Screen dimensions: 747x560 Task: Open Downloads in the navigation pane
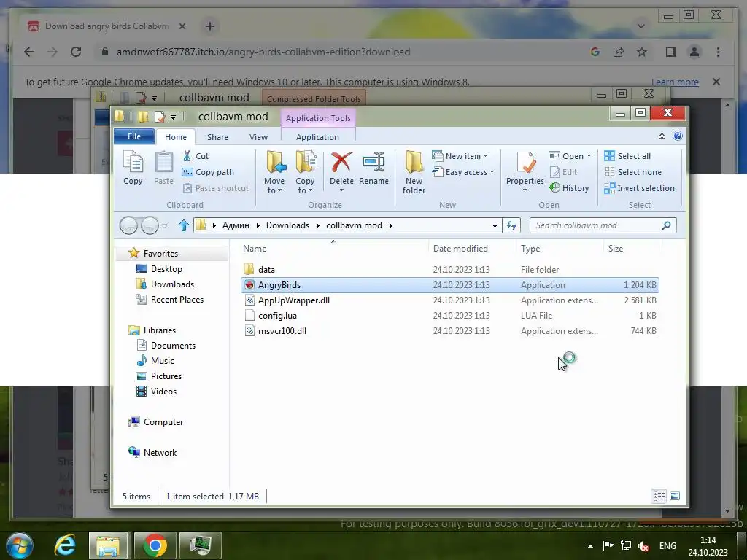coord(165,284)
